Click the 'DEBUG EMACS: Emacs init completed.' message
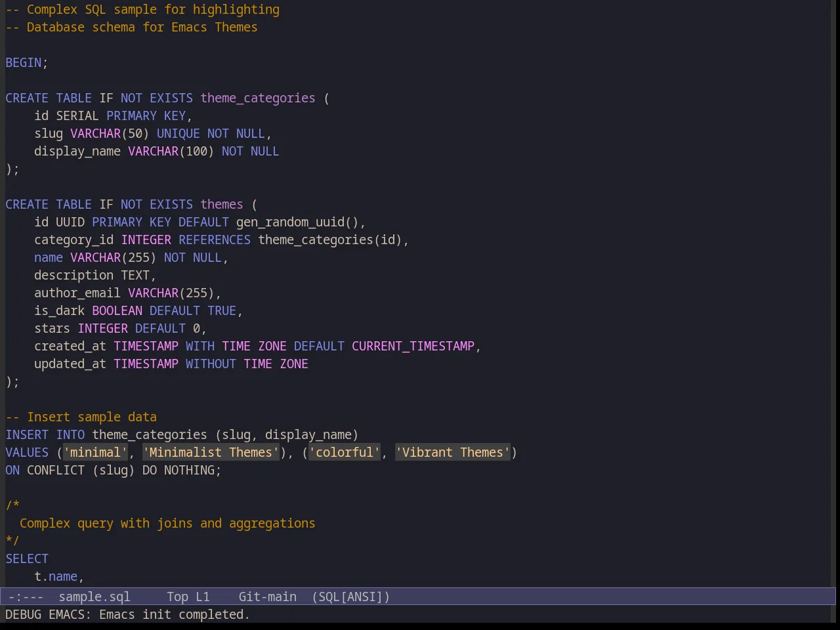This screenshot has width=840, height=630. tap(127, 614)
